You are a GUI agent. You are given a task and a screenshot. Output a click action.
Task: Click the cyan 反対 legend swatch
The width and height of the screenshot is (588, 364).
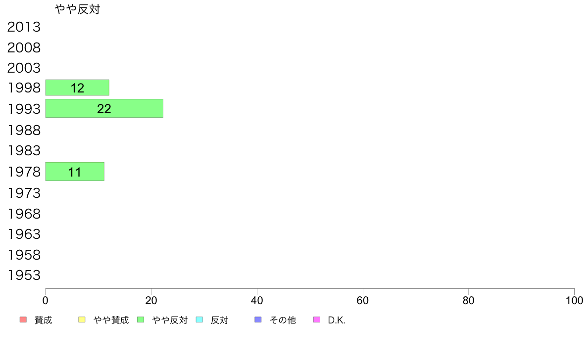pyautogui.click(x=199, y=319)
